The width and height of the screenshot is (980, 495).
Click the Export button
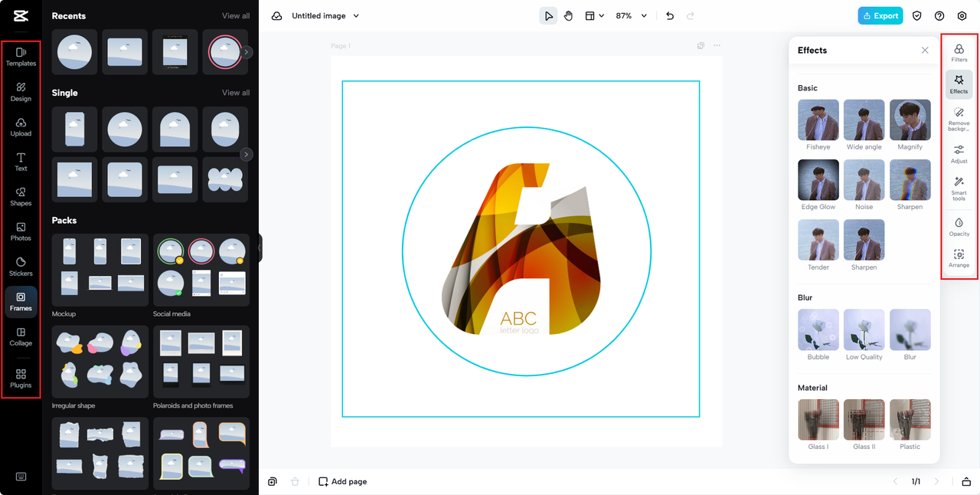[880, 15]
